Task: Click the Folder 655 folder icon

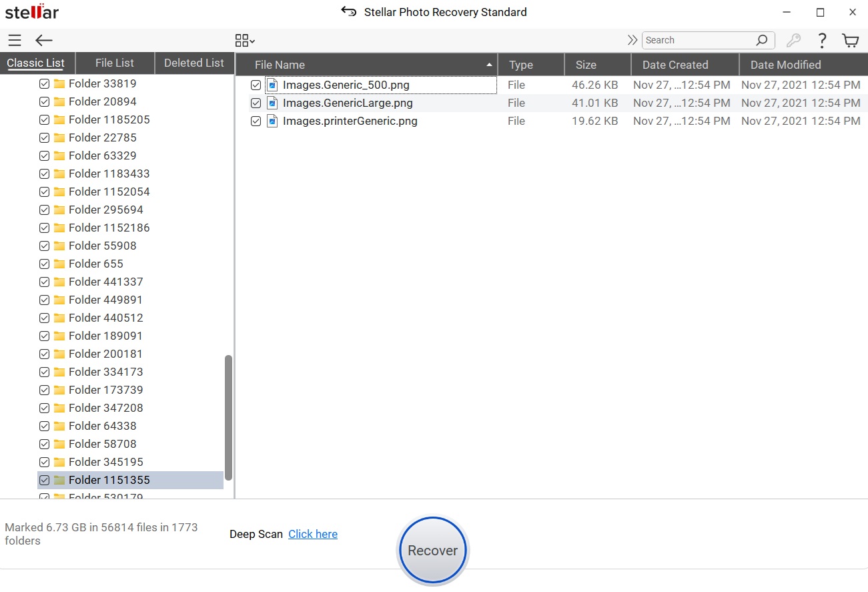Action: coord(59,264)
